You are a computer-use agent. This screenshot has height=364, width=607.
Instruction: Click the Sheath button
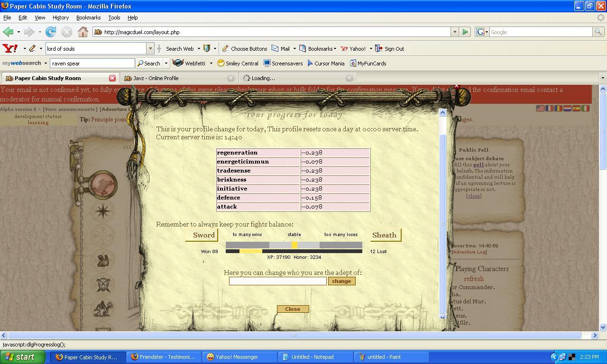pyautogui.click(x=386, y=235)
